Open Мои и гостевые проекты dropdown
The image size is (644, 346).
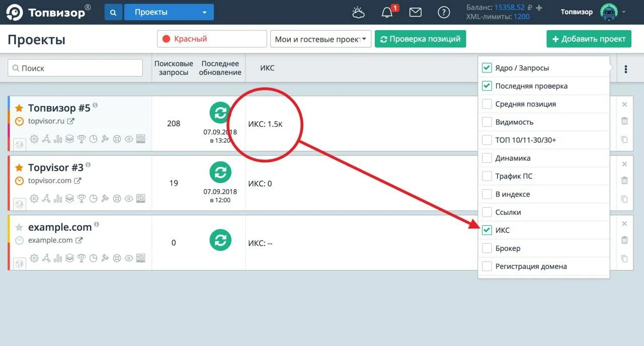pos(320,39)
